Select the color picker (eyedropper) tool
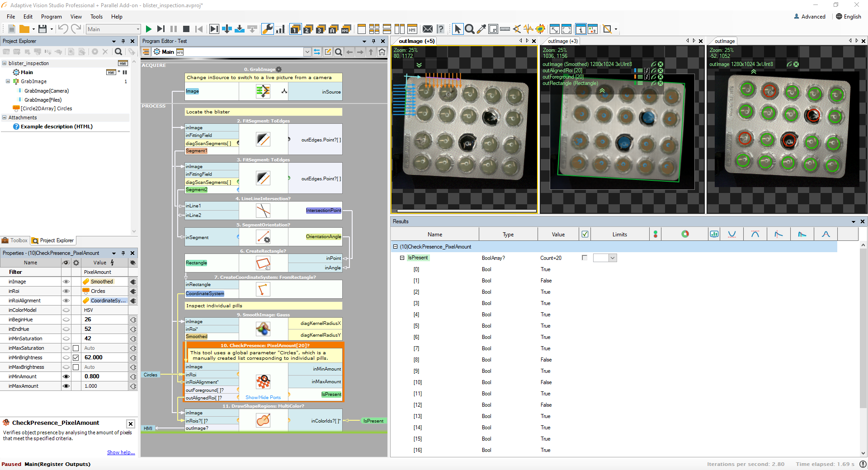Viewport: 868px width, 470px height. click(x=482, y=29)
